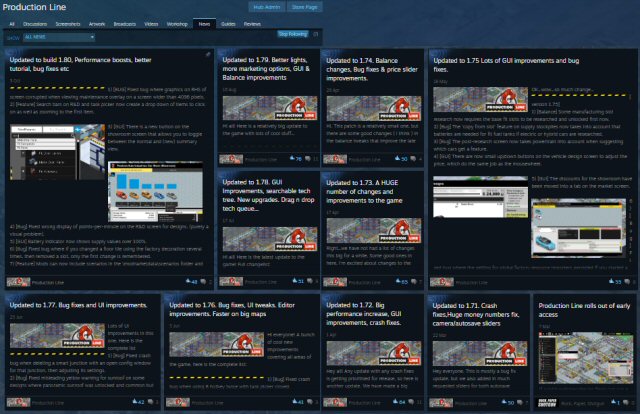Rate up the 1.75 GUI improvements post
The width and height of the screenshot is (640, 414).
coord(611,281)
